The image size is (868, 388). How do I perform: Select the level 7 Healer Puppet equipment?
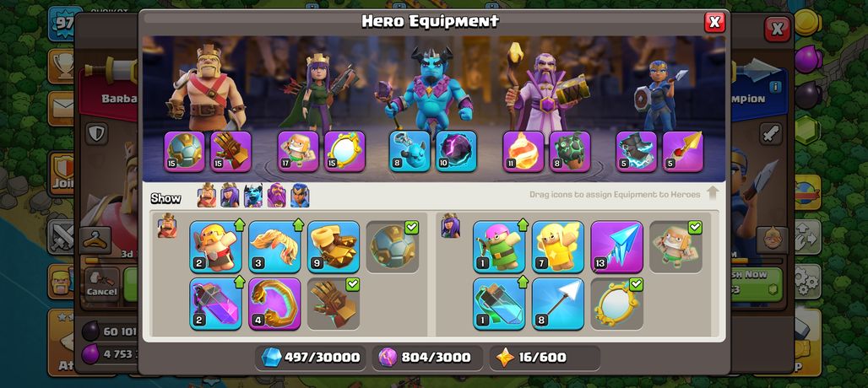click(x=558, y=246)
